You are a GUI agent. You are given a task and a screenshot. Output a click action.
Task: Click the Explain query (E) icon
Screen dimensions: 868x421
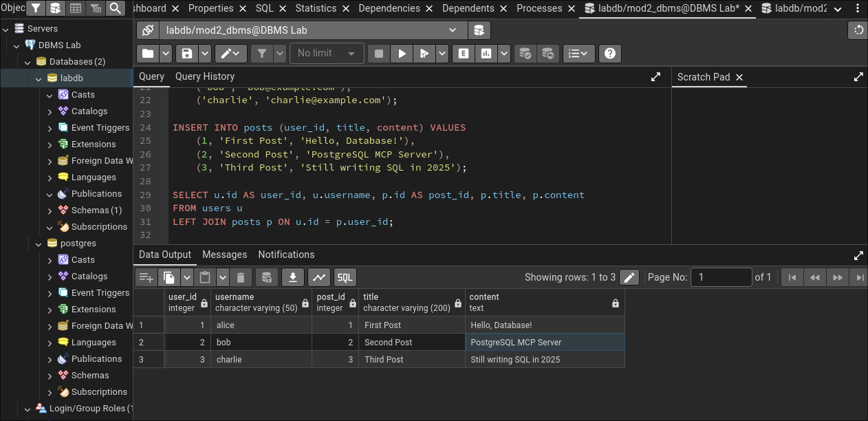[x=464, y=54]
